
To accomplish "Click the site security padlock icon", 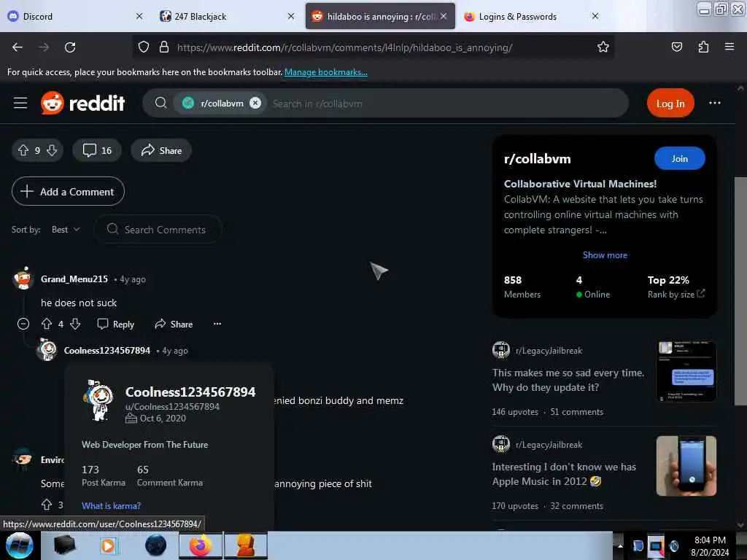I will [x=164, y=47].
